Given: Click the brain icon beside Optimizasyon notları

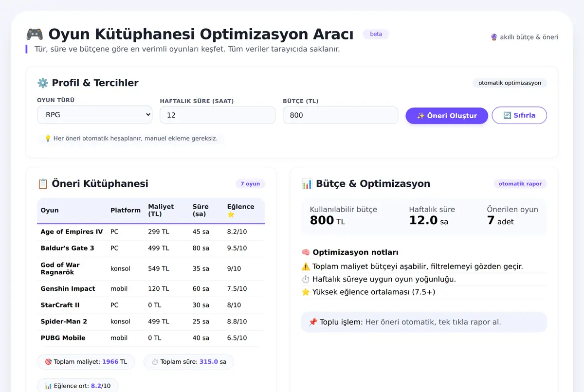Looking at the screenshot, I should (x=306, y=252).
